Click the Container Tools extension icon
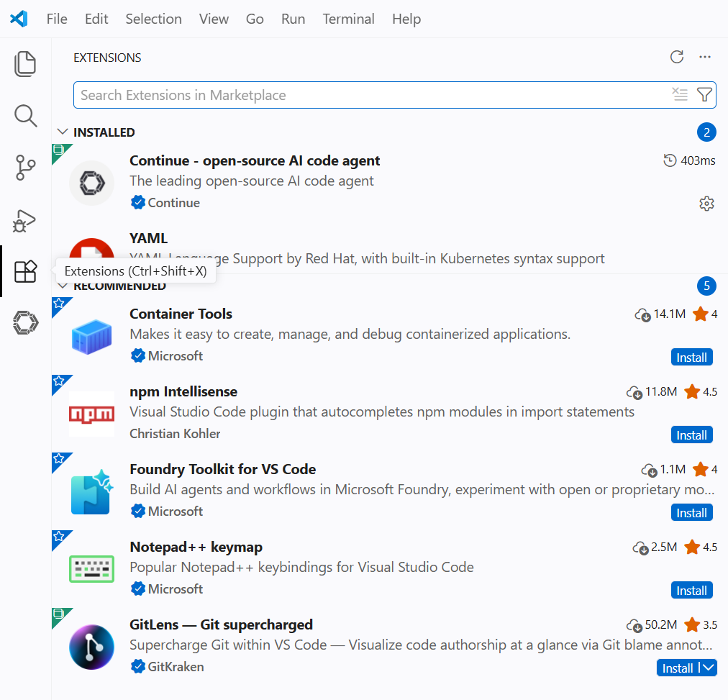 click(x=91, y=337)
